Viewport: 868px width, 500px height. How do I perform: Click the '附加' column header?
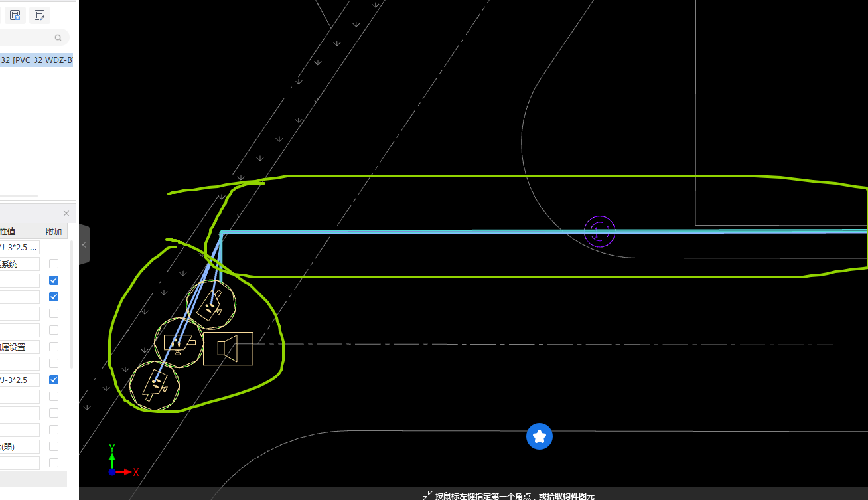pyautogui.click(x=54, y=231)
